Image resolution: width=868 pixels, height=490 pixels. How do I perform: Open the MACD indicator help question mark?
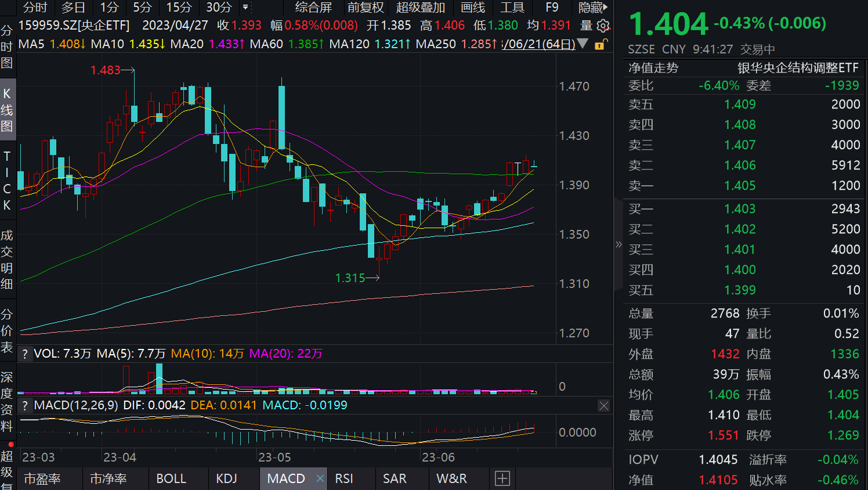pyautogui.click(x=24, y=405)
